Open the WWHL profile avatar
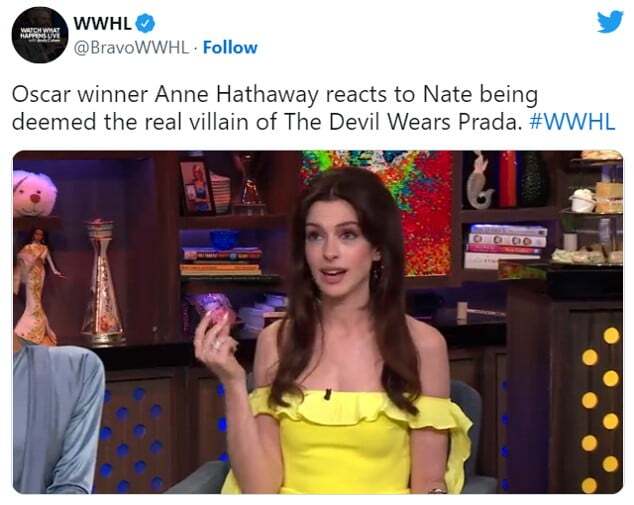 click(x=40, y=35)
